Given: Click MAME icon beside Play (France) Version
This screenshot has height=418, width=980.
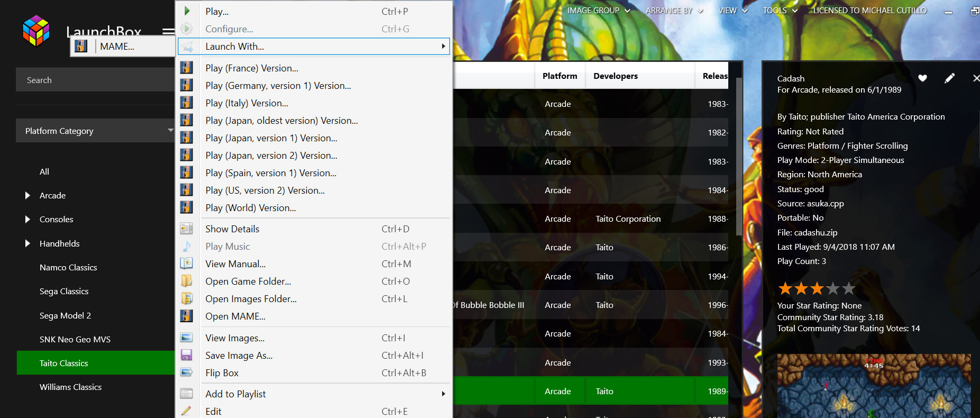Looking at the screenshot, I should pyautogui.click(x=187, y=68).
